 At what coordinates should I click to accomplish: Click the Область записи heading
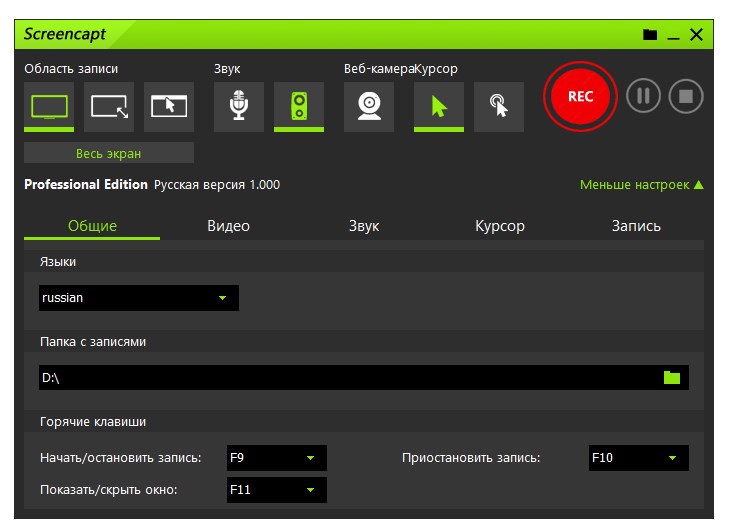[x=71, y=69]
